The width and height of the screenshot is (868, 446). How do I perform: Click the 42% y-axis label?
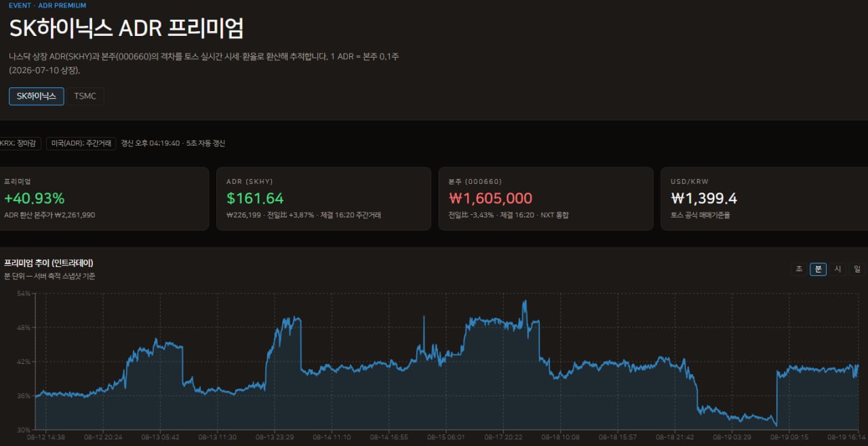[x=24, y=361]
